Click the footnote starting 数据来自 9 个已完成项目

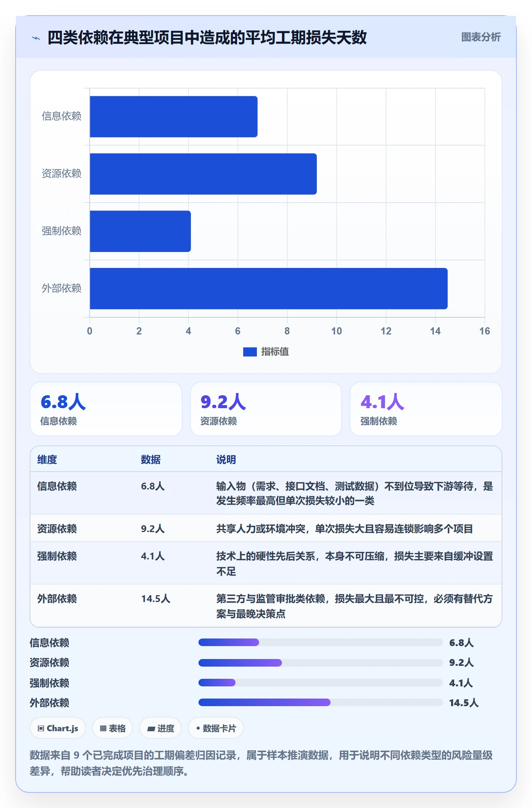261,763
